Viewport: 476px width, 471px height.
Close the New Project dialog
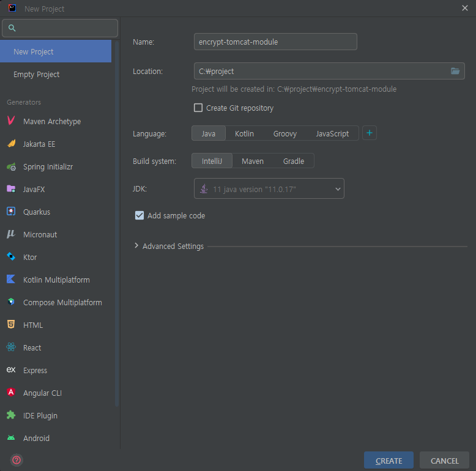point(465,8)
